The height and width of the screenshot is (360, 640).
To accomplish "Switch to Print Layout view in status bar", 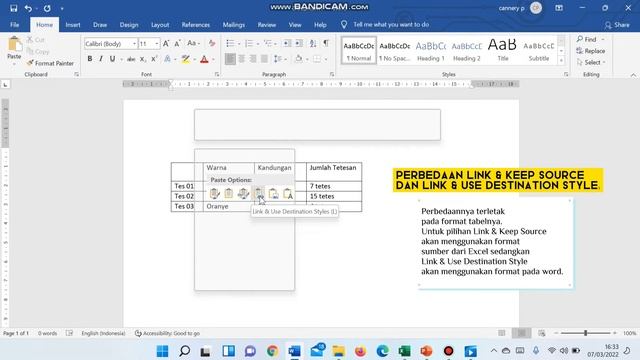I will pyautogui.click(x=522, y=333).
